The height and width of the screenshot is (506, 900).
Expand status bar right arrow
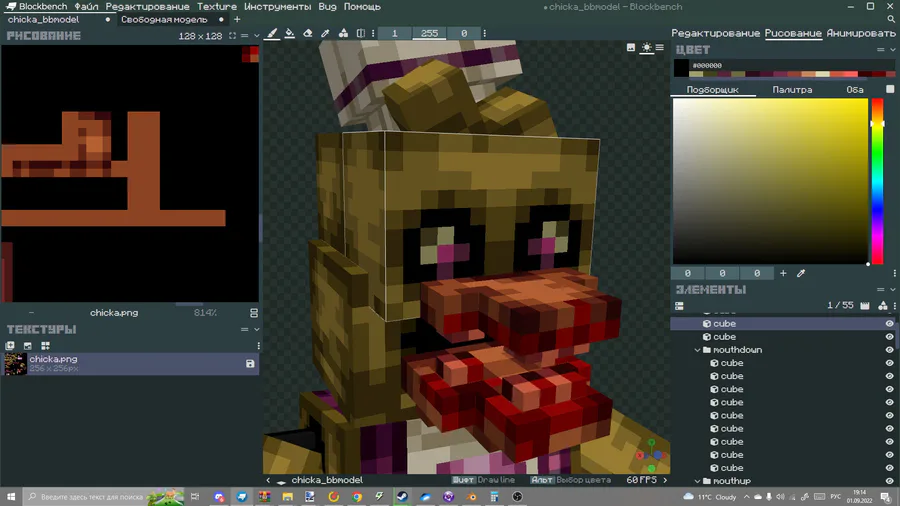665,480
